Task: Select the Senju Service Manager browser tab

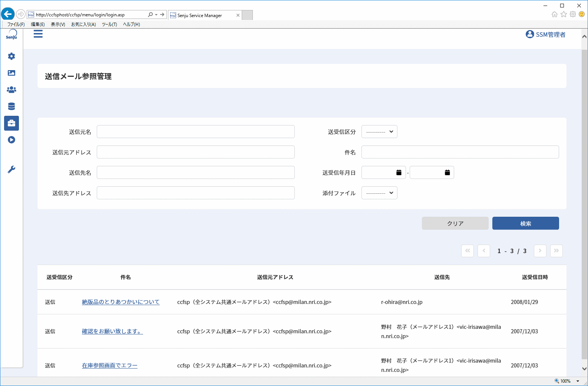Action: coord(205,15)
